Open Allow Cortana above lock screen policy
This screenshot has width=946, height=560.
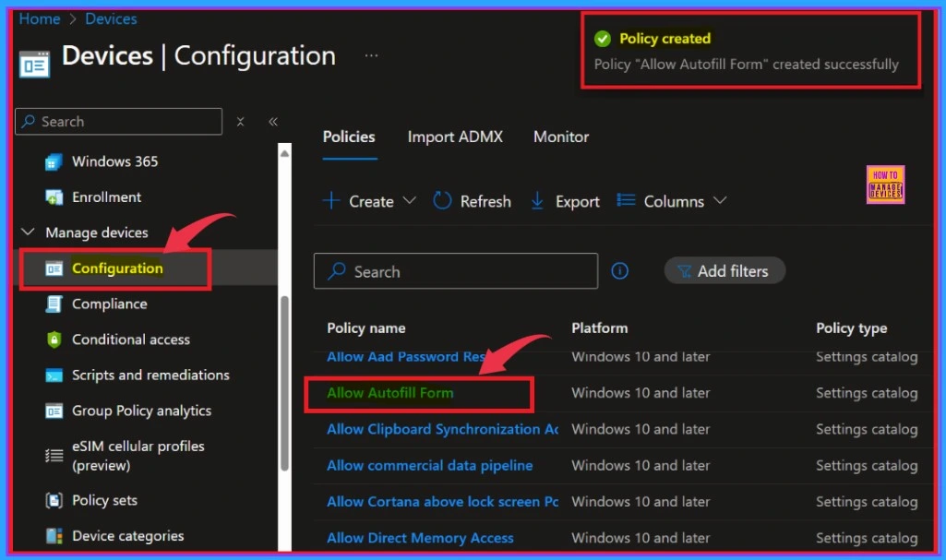442,502
